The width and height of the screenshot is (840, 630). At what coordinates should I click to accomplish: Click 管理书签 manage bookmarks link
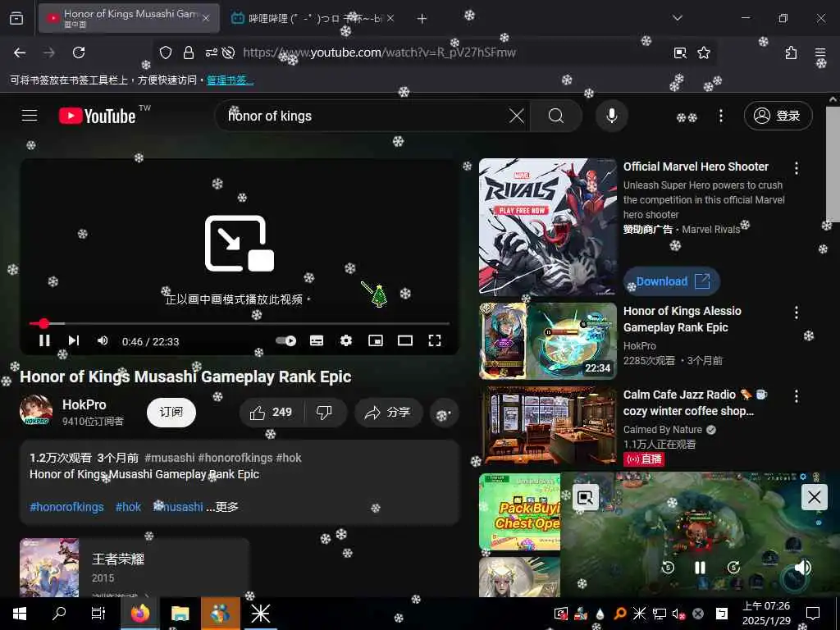[x=230, y=80]
